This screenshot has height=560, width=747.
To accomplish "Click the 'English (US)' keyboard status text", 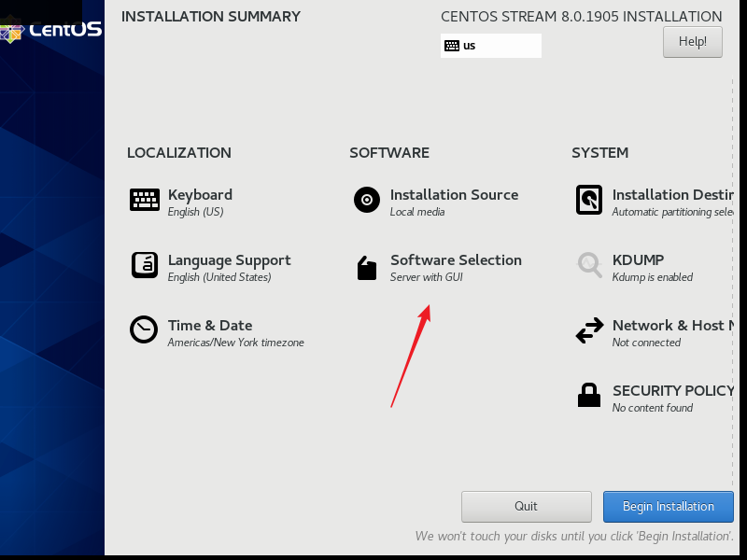I will (x=195, y=212).
